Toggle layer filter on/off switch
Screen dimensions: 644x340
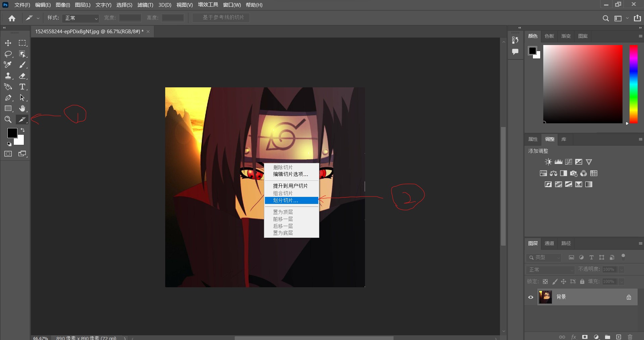623,257
